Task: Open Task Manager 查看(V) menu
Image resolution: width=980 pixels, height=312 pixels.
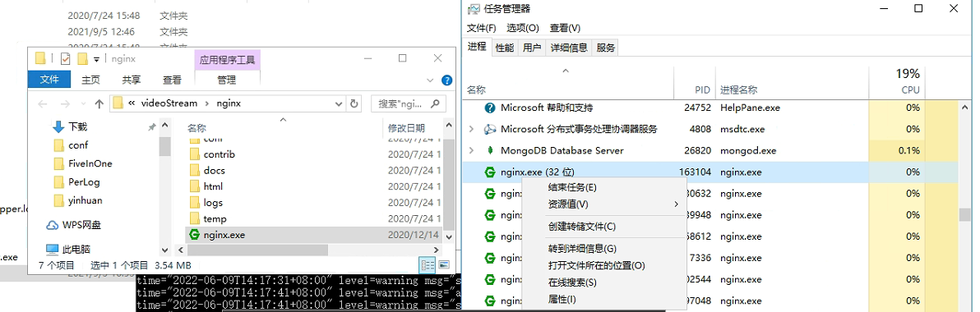Action: click(x=565, y=28)
